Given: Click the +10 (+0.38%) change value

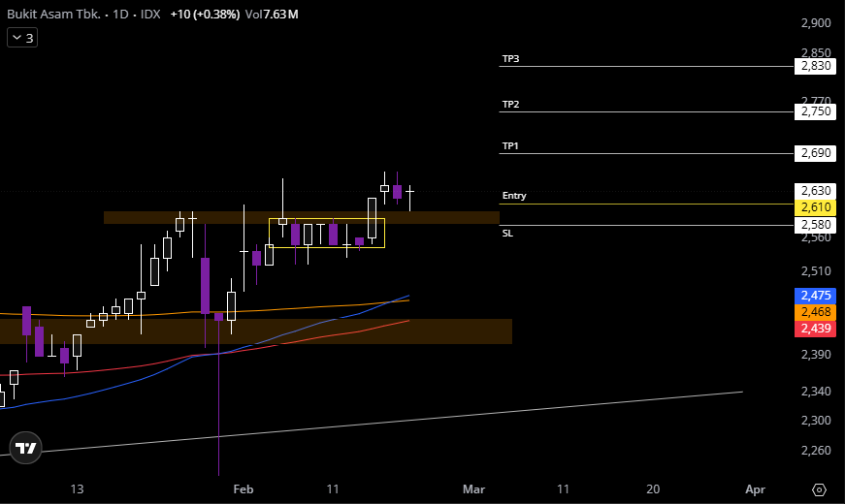Looking at the screenshot, I should [205, 14].
